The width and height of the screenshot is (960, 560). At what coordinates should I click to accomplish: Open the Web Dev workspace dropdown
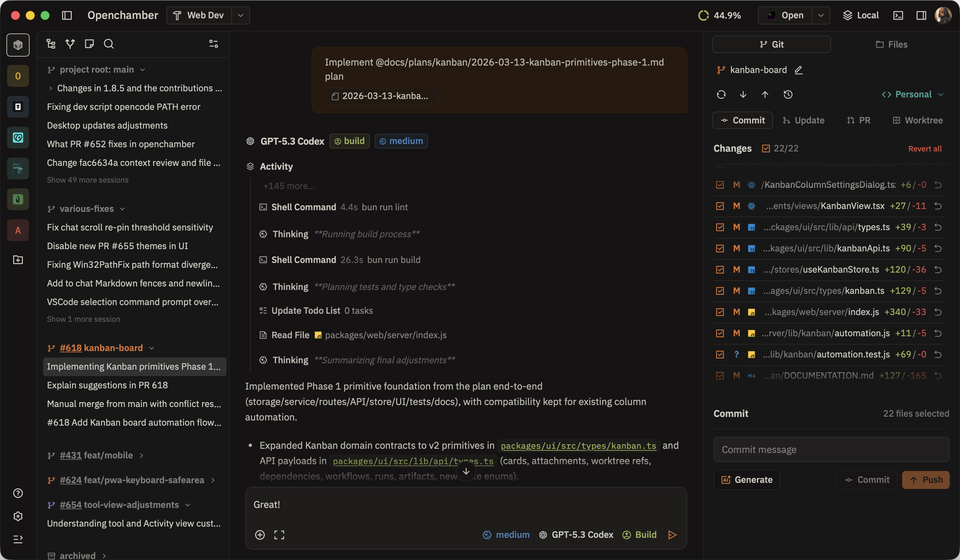[240, 15]
